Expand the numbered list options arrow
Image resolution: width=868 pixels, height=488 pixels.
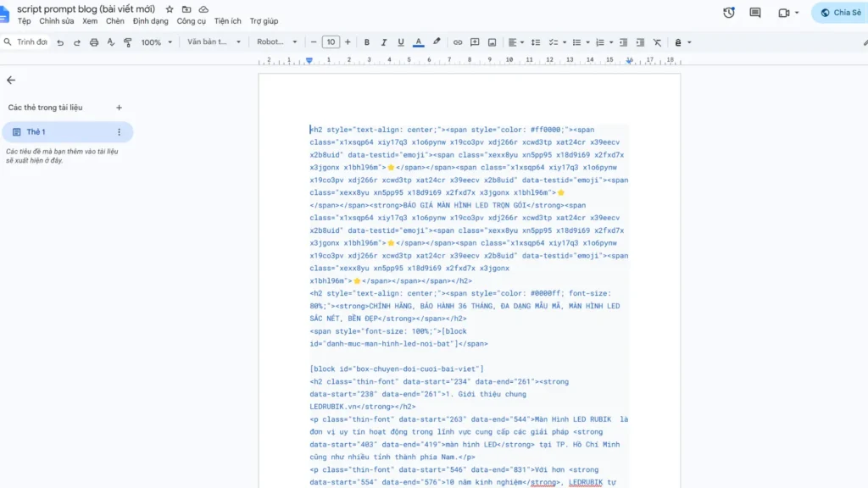[x=611, y=42]
